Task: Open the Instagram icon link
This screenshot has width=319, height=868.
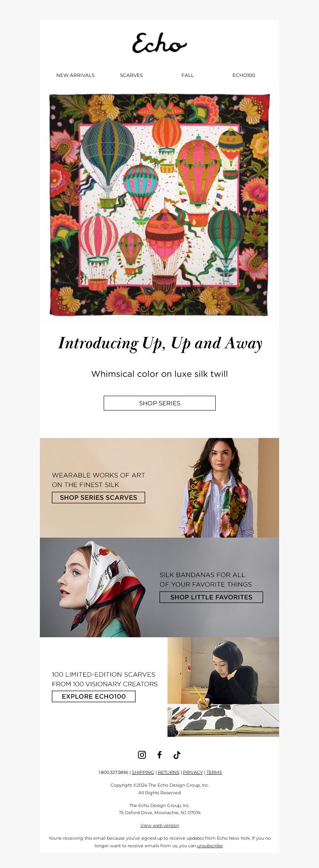Action: click(x=142, y=754)
